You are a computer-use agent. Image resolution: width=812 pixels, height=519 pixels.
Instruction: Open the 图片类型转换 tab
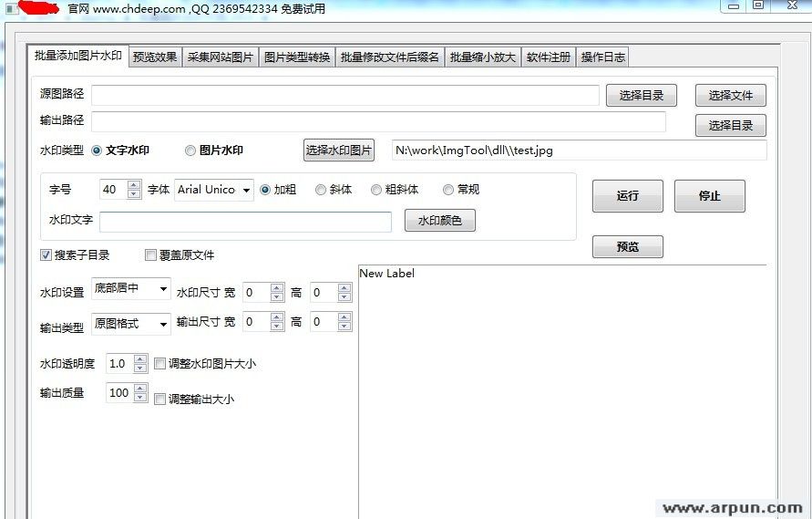click(x=297, y=57)
